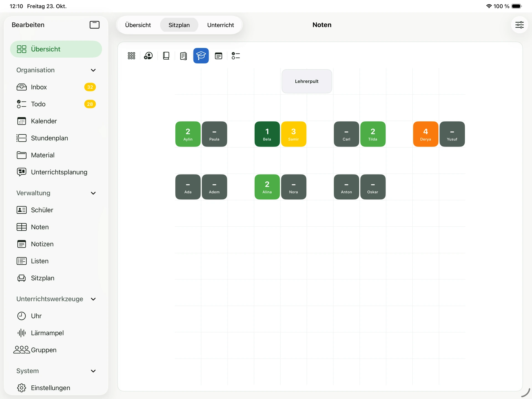This screenshot has width=532, height=399.
Task: Toggle the sidebar panel icon
Action: 94,25
